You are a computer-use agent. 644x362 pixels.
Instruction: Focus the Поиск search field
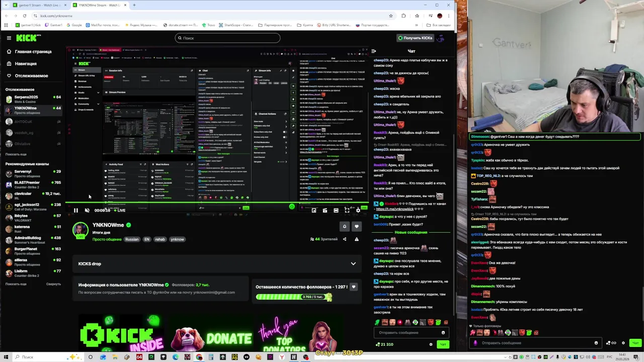227,38
